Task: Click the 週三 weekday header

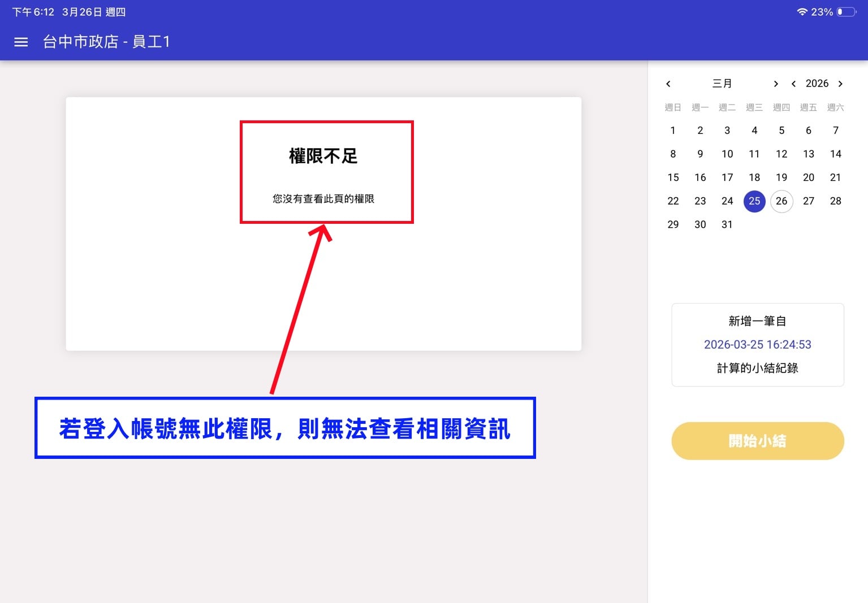Action: [x=754, y=107]
